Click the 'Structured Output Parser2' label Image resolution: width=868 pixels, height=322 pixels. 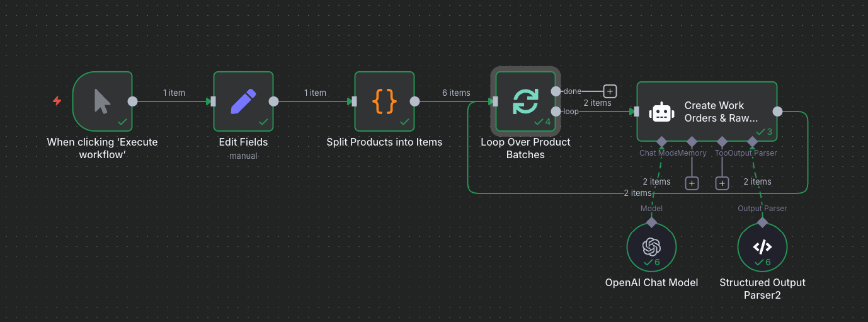[x=762, y=289]
